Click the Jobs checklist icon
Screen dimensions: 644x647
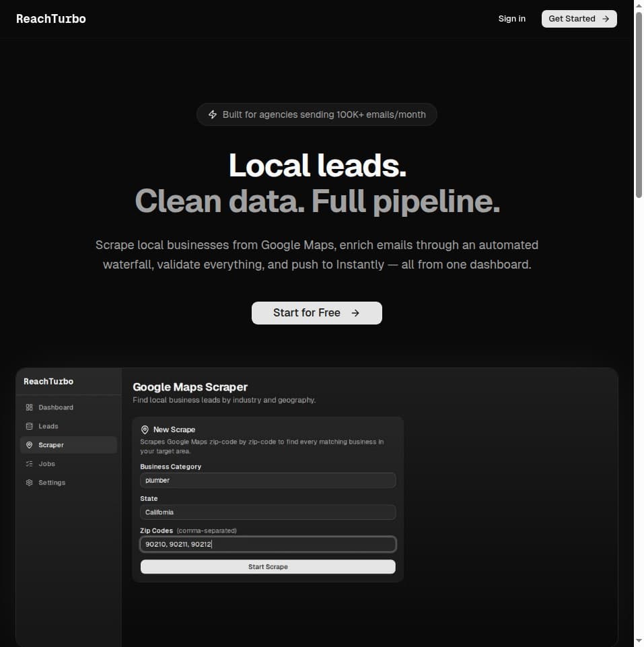pyautogui.click(x=30, y=464)
